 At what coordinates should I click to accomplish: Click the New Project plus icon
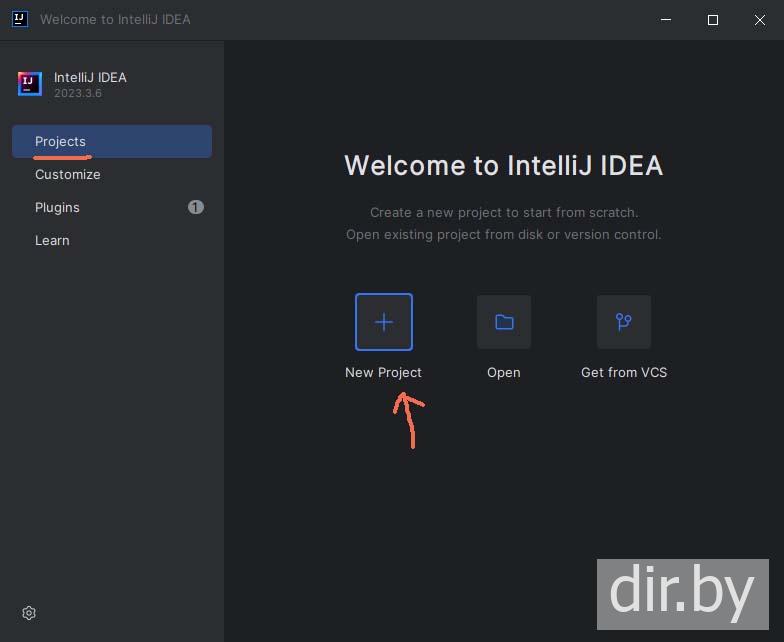coord(384,322)
